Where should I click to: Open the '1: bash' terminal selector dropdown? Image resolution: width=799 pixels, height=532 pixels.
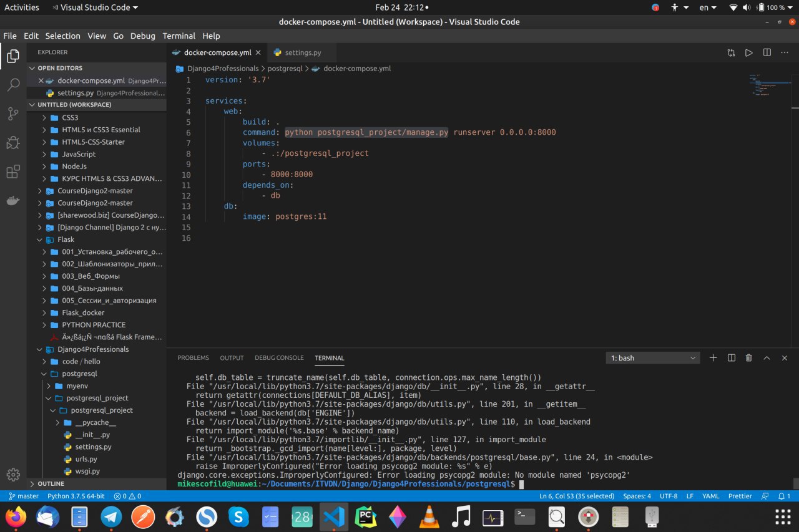653,358
